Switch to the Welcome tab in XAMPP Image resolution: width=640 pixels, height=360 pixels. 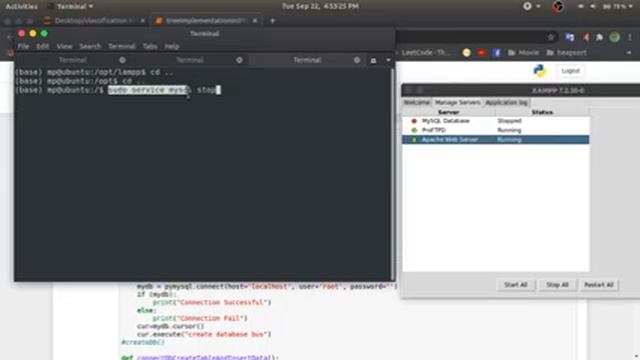(417, 102)
